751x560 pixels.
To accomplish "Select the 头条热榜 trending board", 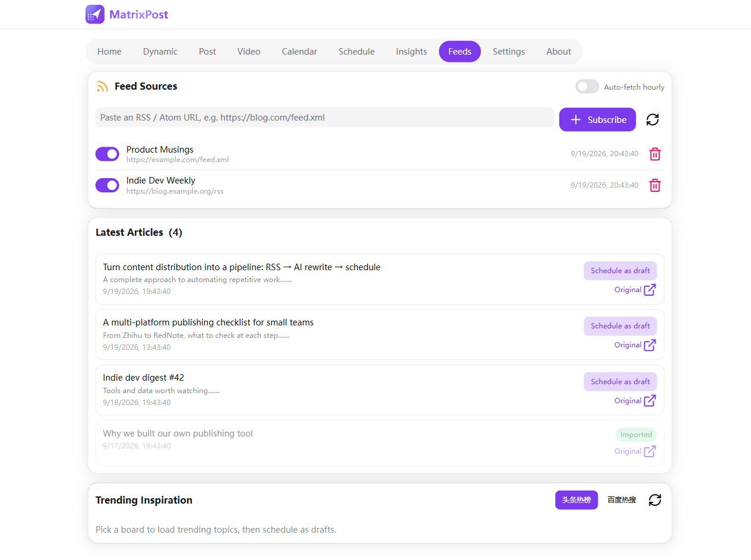I will 576,500.
